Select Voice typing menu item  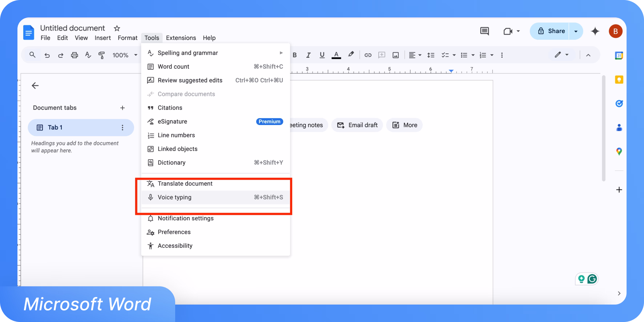click(x=216, y=197)
